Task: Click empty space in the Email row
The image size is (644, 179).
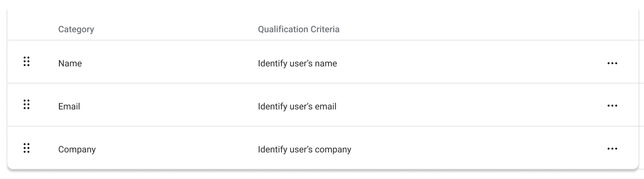Action: 467,105
